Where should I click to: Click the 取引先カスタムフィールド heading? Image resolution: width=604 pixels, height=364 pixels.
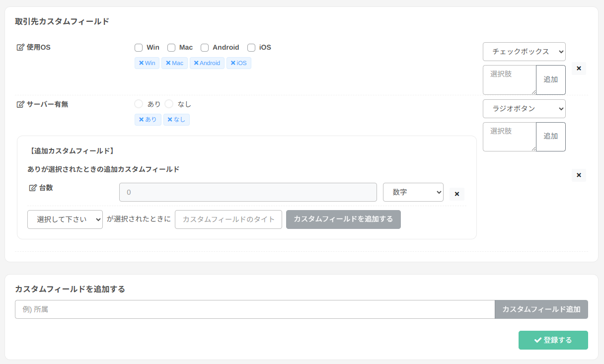click(x=62, y=21)
